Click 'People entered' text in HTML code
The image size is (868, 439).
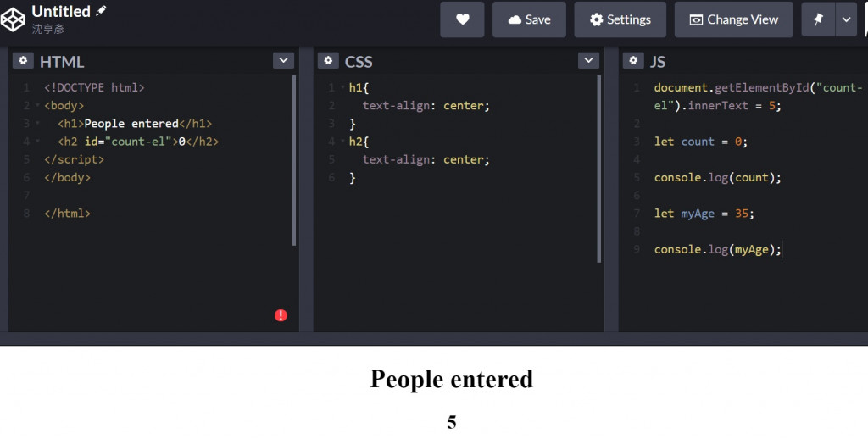click(131, 124)
